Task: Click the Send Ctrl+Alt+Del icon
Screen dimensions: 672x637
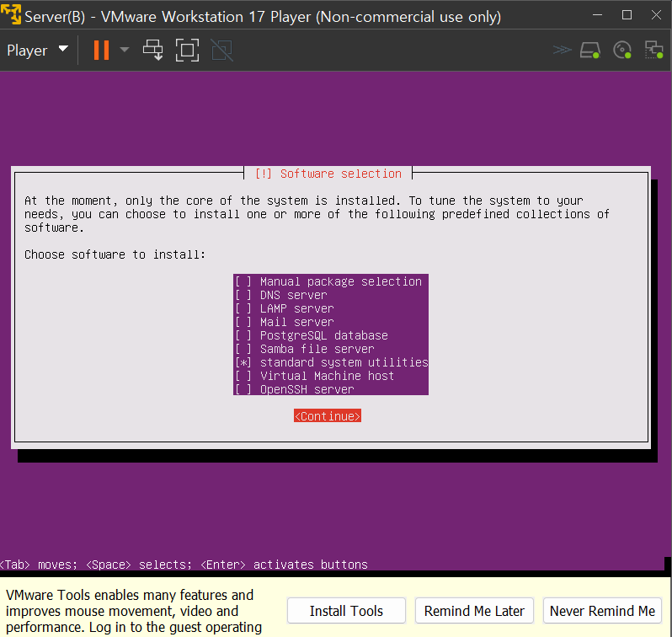Action: (153, 51)
